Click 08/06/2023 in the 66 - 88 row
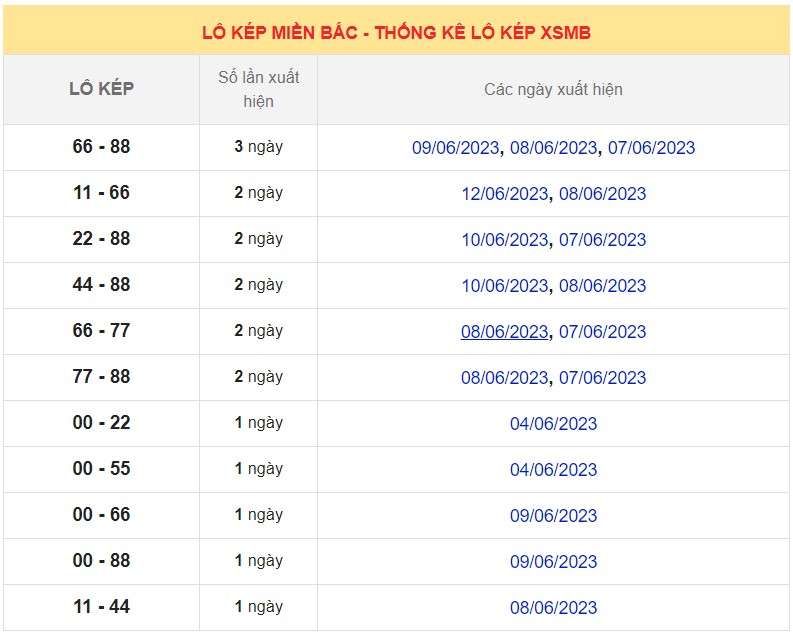Viewport: 793px width, 633px height. [x=553, y=148]
